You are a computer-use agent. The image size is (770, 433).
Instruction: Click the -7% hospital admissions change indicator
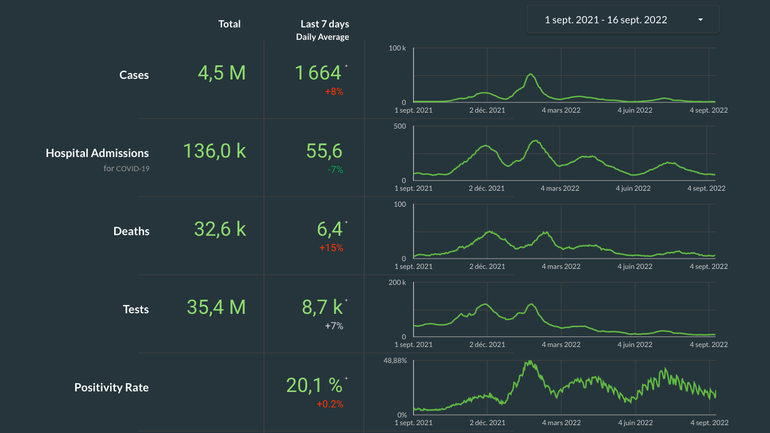(334, 170)
